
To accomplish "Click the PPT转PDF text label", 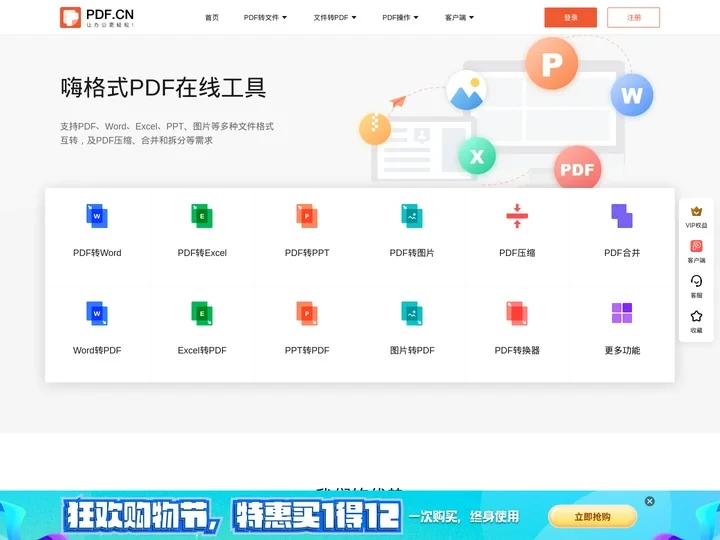I will point(307,350).
